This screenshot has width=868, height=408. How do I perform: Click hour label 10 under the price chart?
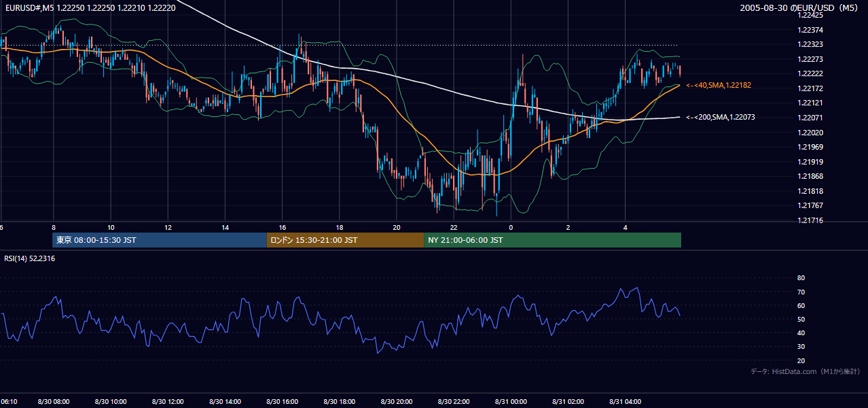(x=110, y=227)
